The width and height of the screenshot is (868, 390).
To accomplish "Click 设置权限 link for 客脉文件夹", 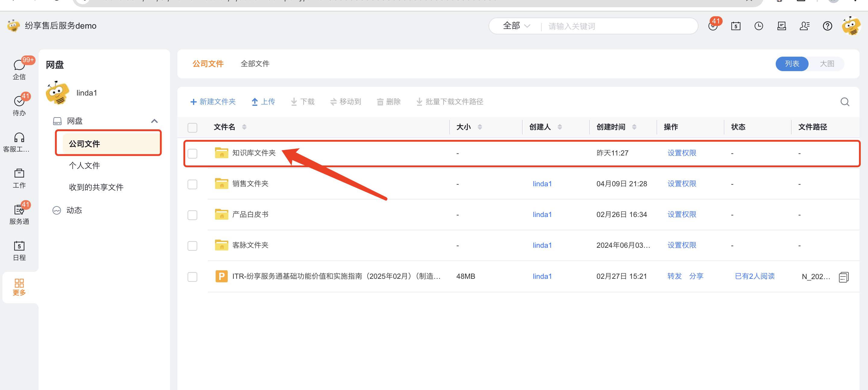I will 682,245.
